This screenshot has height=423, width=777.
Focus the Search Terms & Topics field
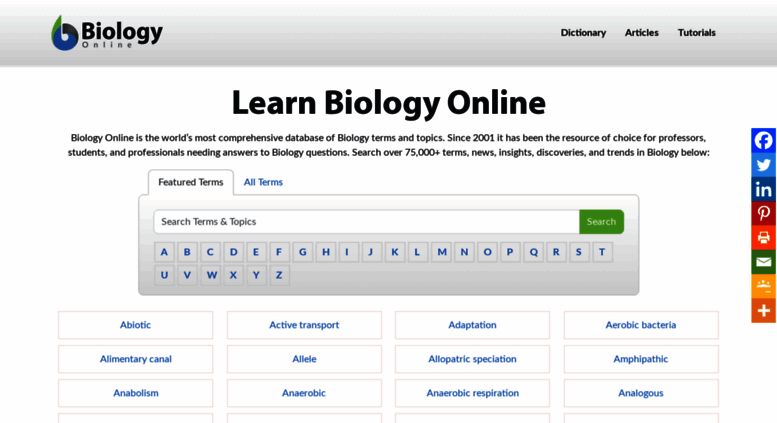(366, 222)
